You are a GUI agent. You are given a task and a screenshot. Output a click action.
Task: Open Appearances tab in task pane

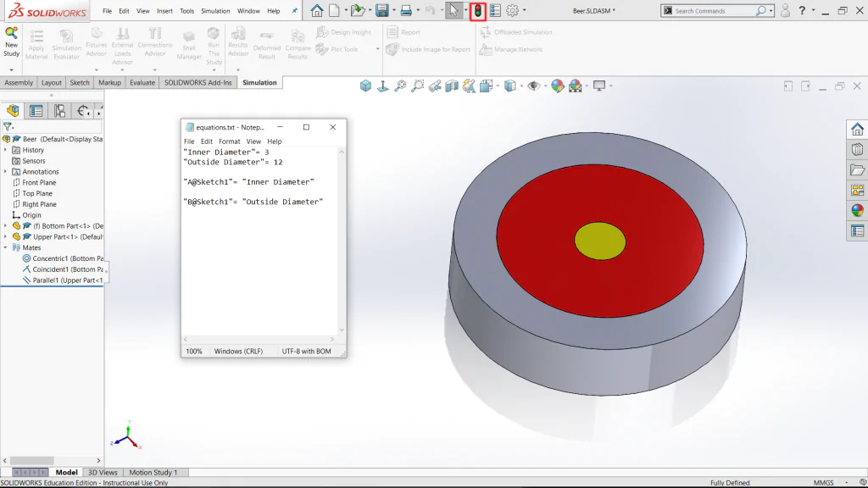tap(857, 210)
